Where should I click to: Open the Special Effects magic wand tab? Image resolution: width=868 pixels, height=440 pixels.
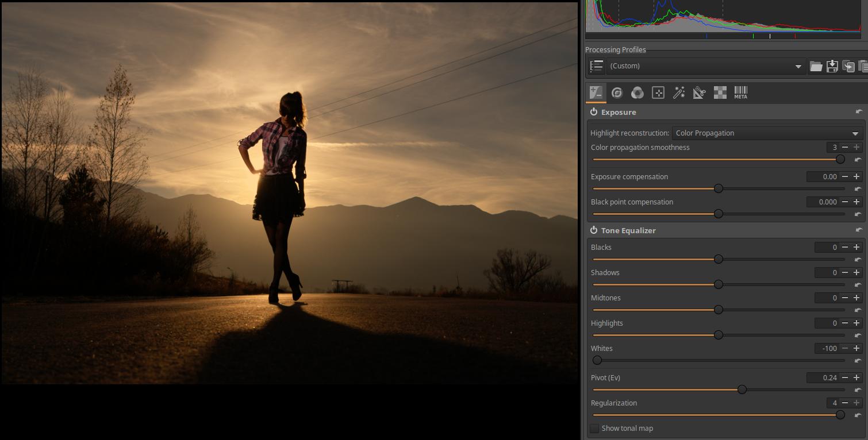(x=679, y=92)
